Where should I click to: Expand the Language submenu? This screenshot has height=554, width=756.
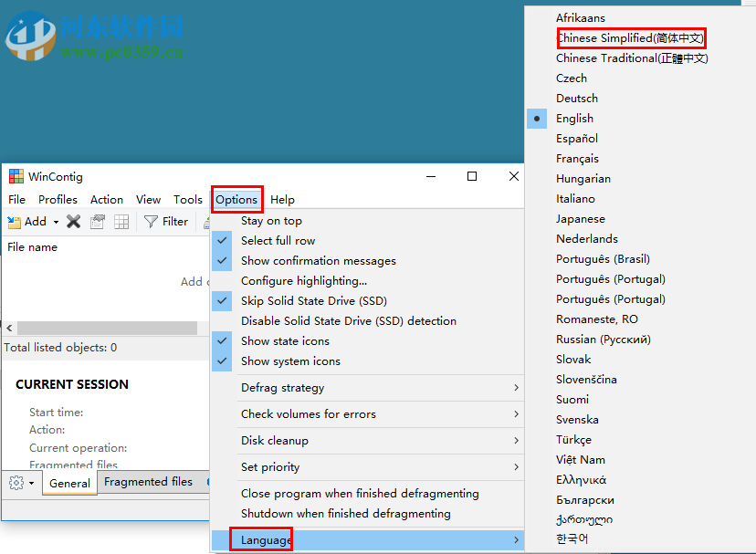[x=367, y=540]
